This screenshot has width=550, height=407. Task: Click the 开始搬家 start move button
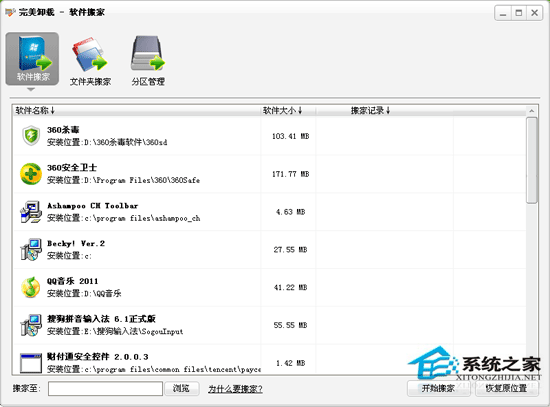438,388
